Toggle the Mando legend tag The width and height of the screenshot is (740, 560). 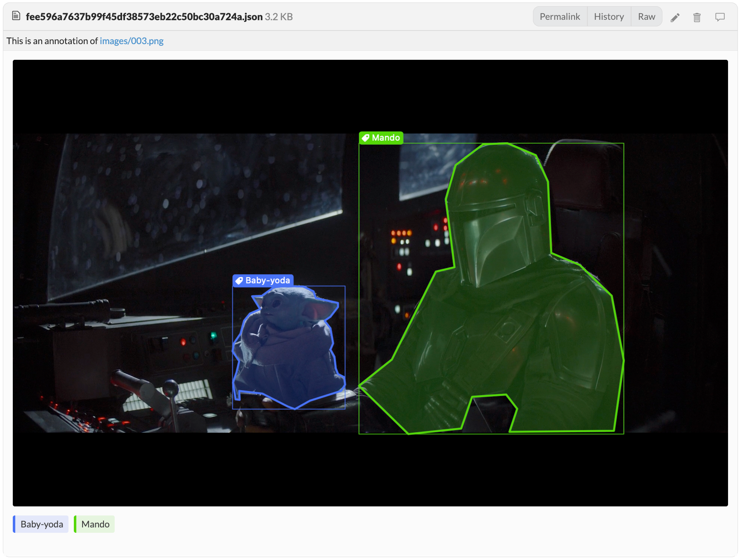[94, 524]
